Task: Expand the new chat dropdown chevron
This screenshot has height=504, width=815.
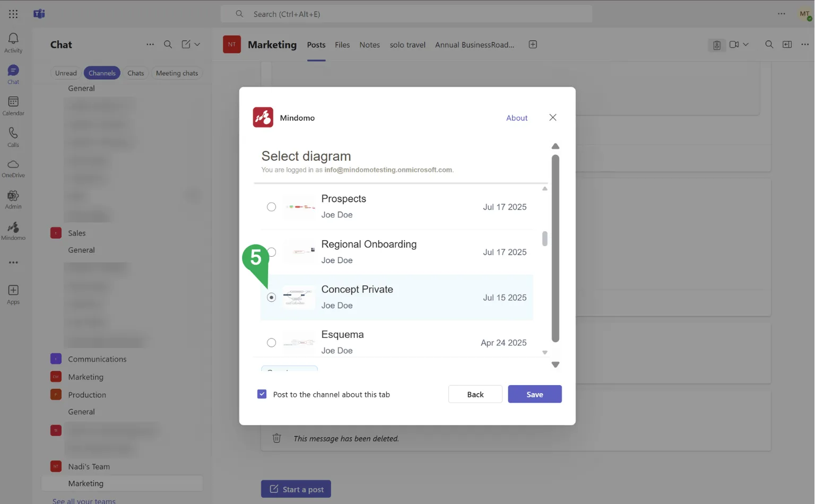Action: [197, 45]
